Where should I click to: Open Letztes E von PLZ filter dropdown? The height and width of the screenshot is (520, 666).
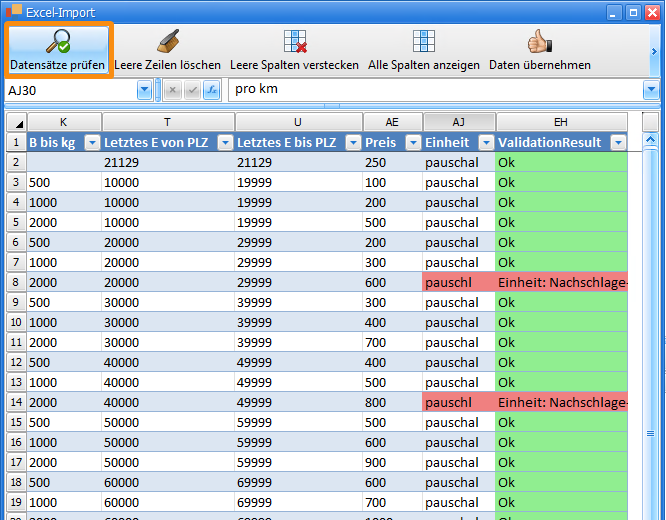225,143
